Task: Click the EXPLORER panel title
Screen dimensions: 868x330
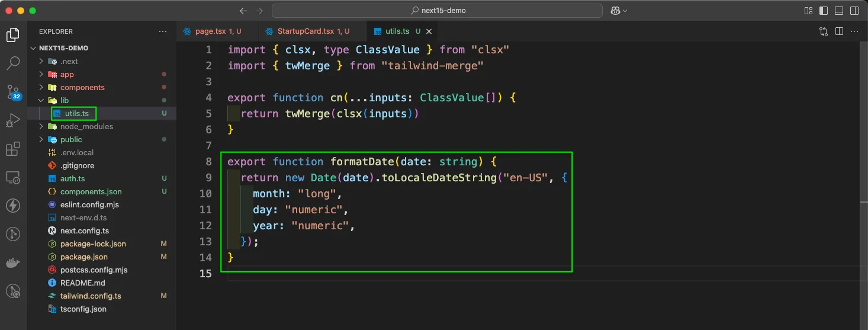Action: click(x=56, y=31)
